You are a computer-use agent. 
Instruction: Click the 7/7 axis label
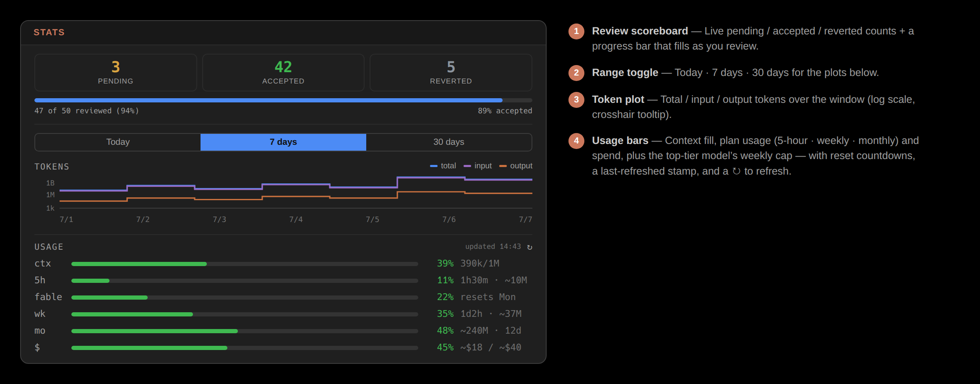tap(525, 219)
